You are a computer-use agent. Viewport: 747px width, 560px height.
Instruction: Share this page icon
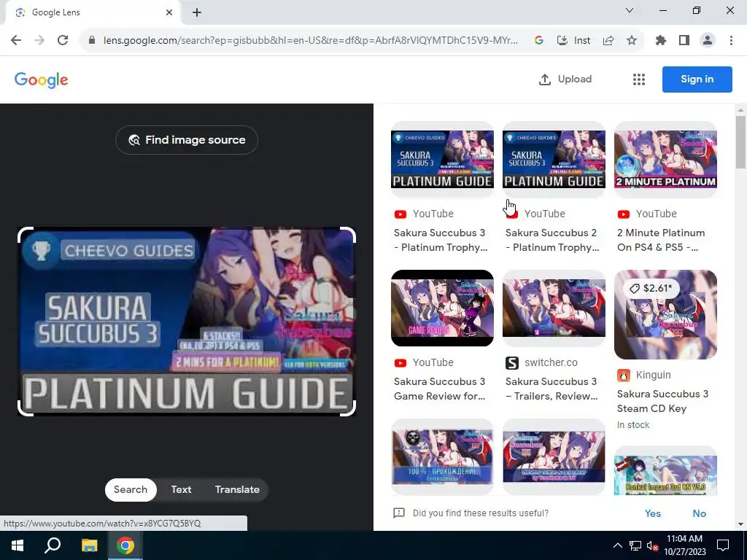point(608,41)
